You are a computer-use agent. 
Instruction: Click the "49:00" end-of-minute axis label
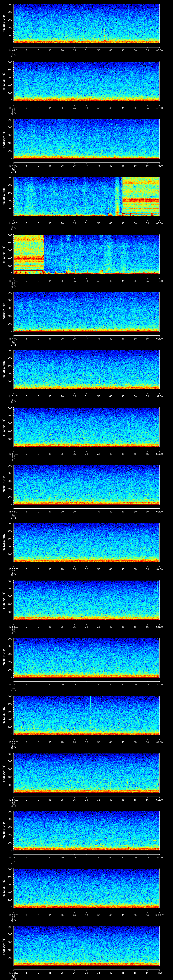point(160,281)
